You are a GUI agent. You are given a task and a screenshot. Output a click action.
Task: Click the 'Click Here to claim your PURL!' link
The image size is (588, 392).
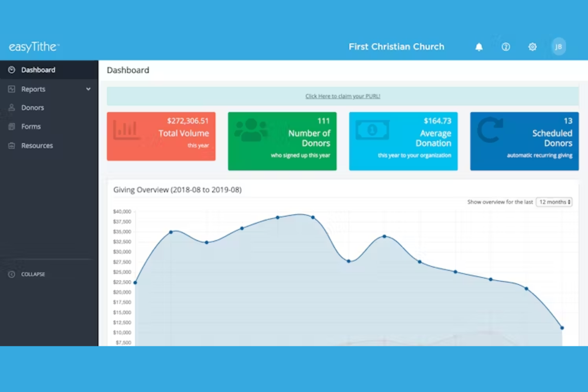[x=343, y=96]
